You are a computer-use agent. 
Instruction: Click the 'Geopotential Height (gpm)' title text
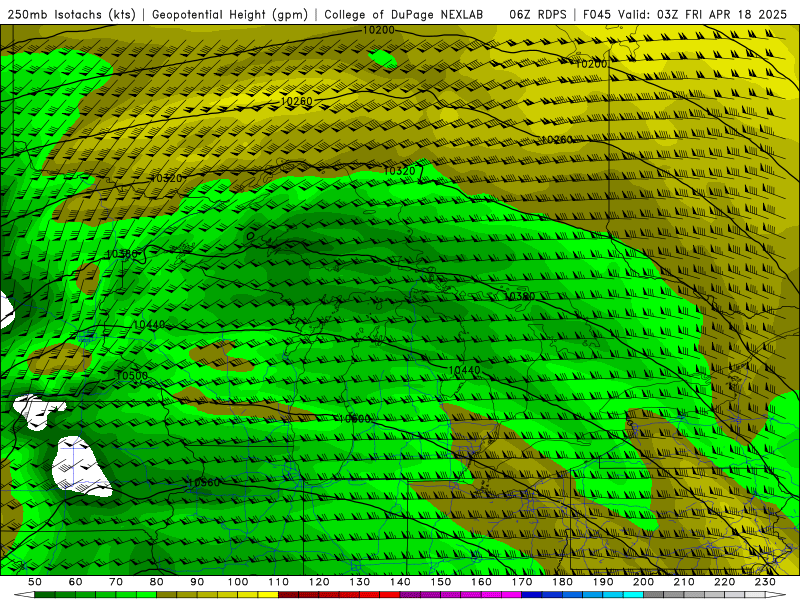tap(230, 14)
